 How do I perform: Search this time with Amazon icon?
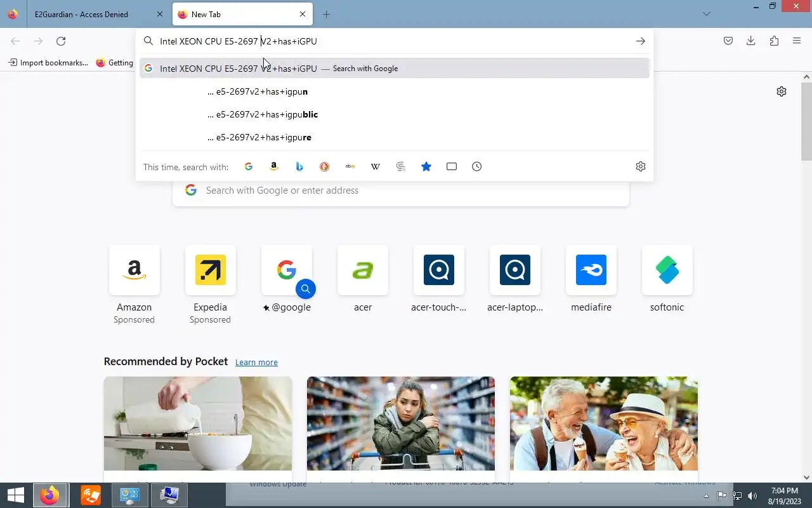tap(274, 166)
